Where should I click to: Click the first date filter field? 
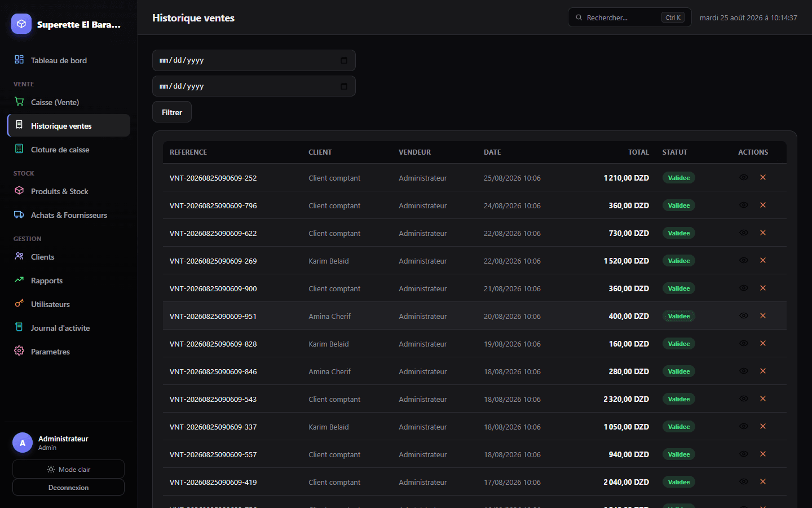click(x=254, y=60)
